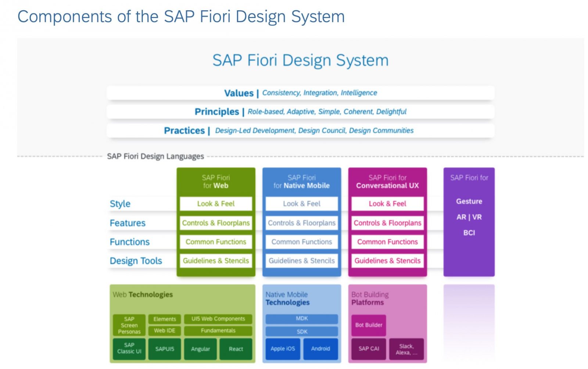The height and width of the screenshot is (369, 588).
Task: Click the green 'SAP Fiori for Web' header
Action: (x=216, y=182)
